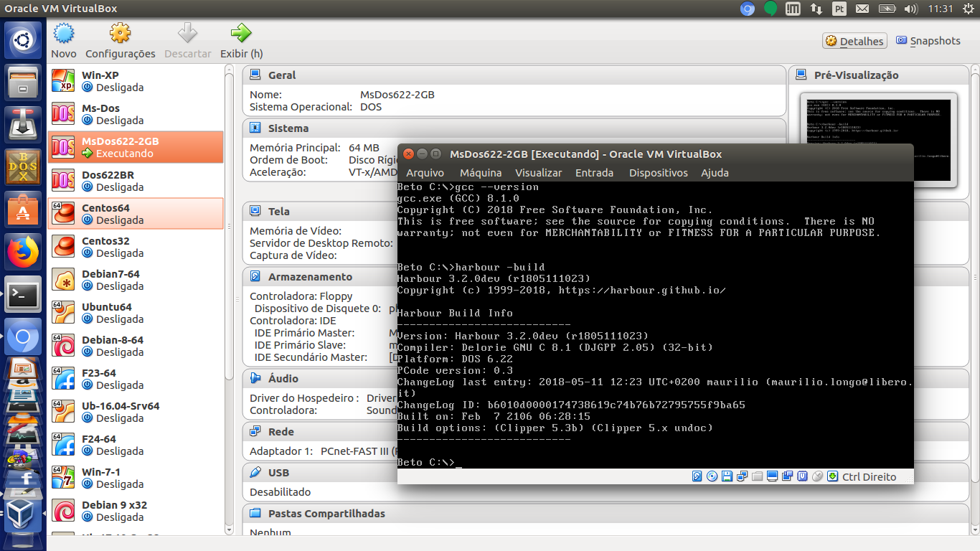Open the Máquina menu
This screenshot has width=980, height=551.
pyautogui.click(x=480, y=173)
